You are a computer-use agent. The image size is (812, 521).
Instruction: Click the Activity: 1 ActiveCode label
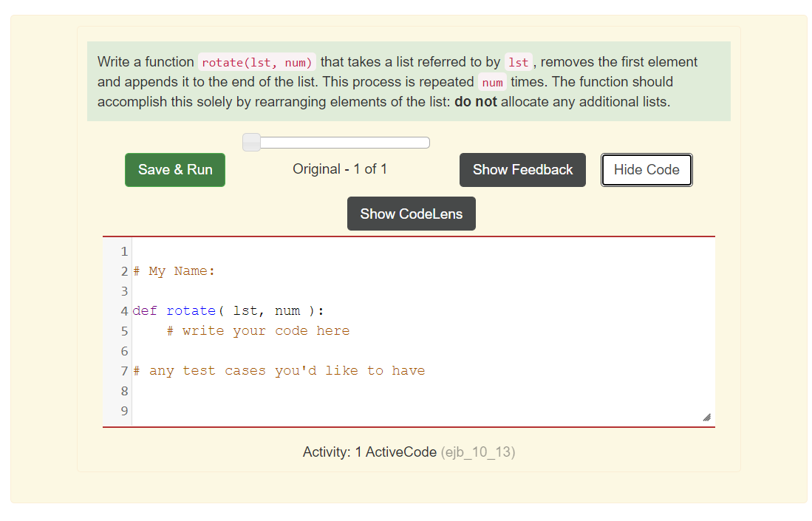(371, 452)
